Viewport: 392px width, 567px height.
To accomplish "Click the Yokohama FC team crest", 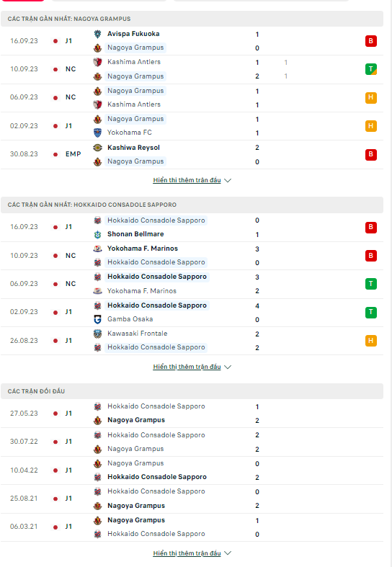I will [x=97, y=133].
